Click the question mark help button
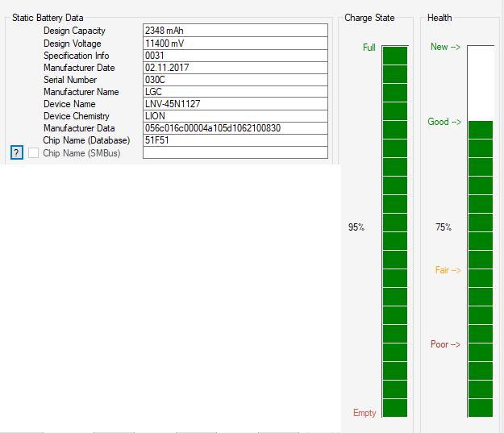 [x=17, y=152]
